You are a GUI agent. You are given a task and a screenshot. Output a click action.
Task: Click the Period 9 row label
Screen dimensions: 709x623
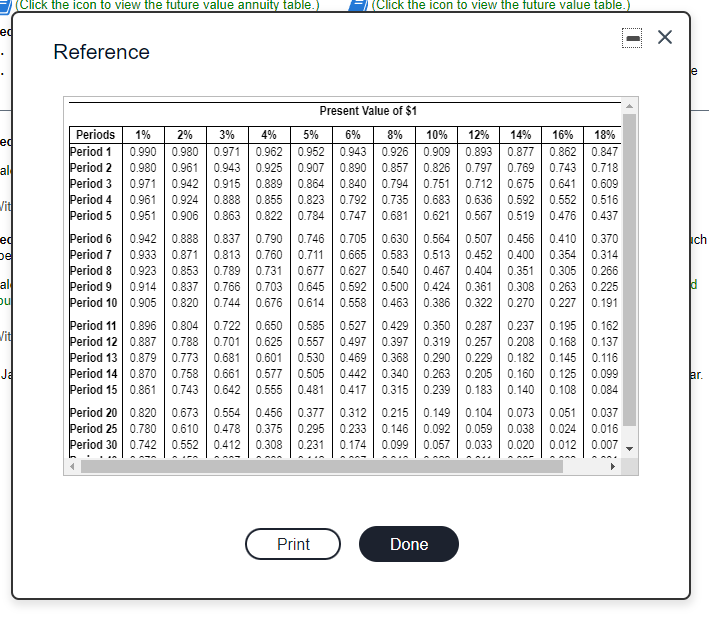click(x=91, y=287)
